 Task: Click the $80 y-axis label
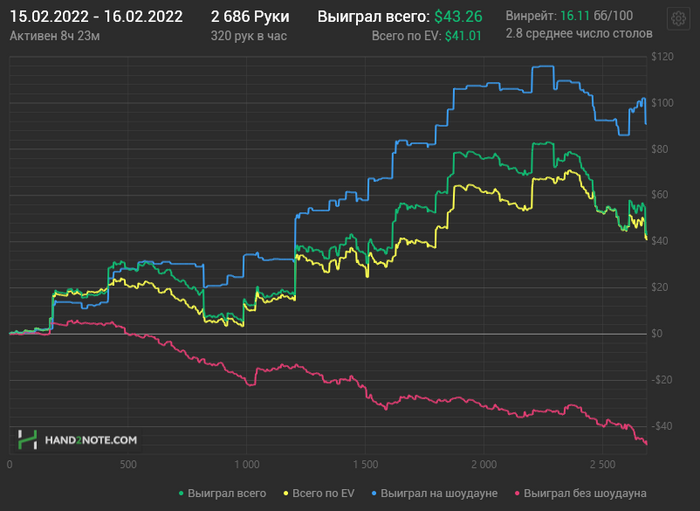(659, 149)
